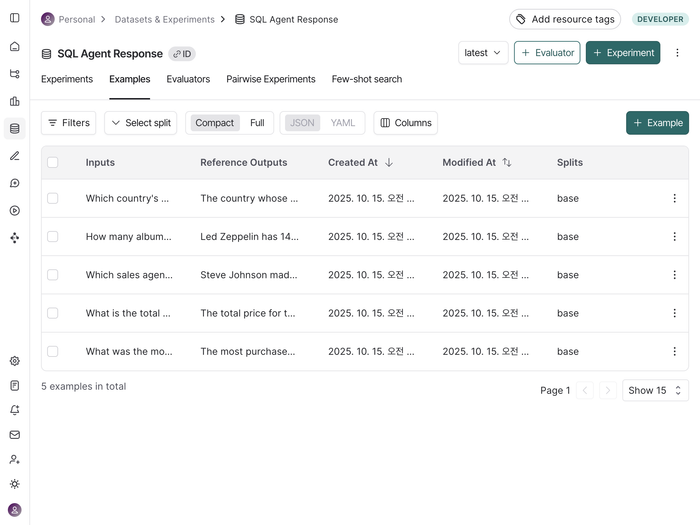Check the select-all checkbox in table header
The image size is (700, 525).
tap(53, 162)
